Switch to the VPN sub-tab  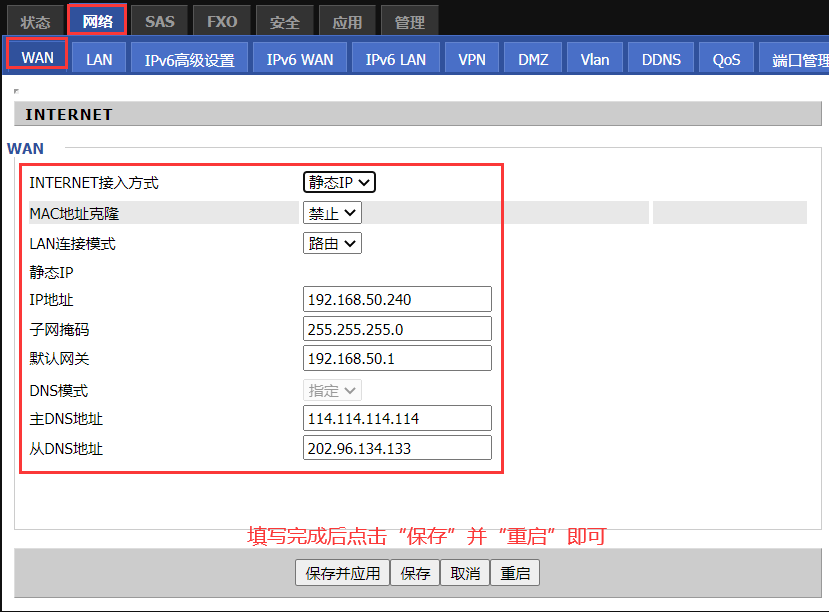coord(472,59)
